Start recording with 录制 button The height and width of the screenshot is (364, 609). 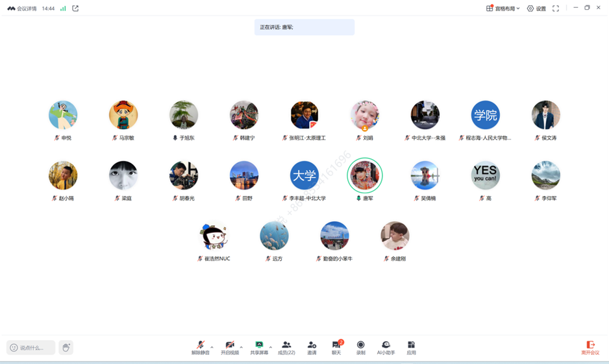coord(360,347)
